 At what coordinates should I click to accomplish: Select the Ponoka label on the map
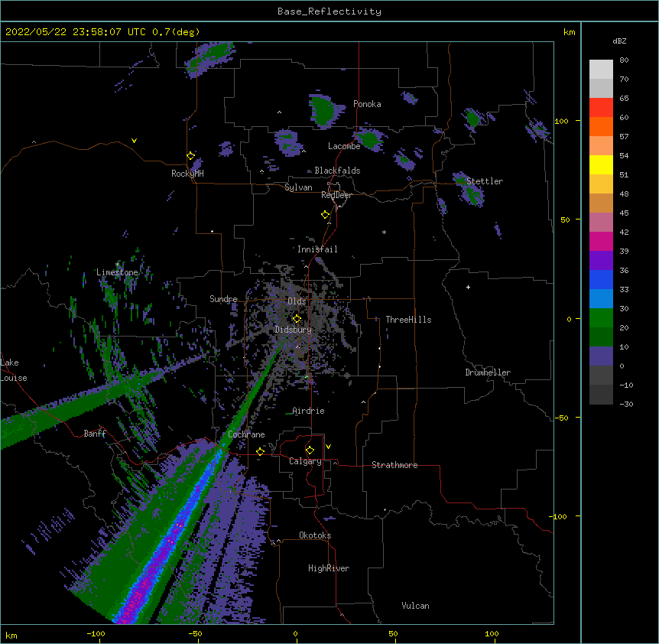point(367,104)
